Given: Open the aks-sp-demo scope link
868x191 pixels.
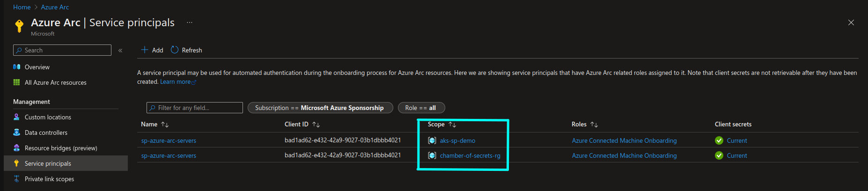Looking at the screenshot, I should (457, 140).
